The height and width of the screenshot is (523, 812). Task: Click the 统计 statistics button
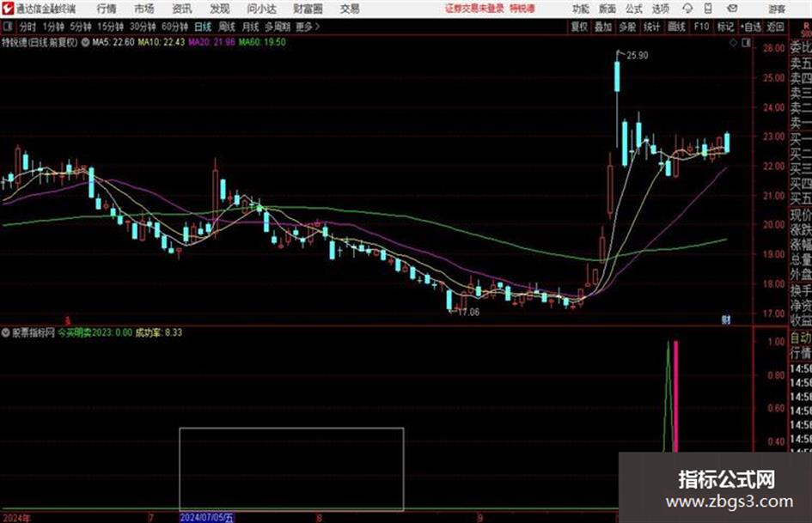click(x=652, y=27)
